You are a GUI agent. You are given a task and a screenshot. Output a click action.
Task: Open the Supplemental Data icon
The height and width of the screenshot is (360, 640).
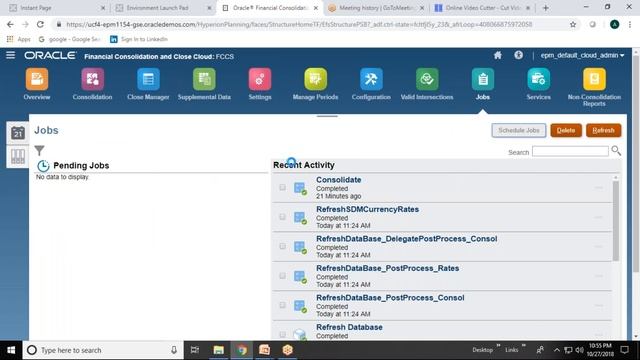click(204, 79)
